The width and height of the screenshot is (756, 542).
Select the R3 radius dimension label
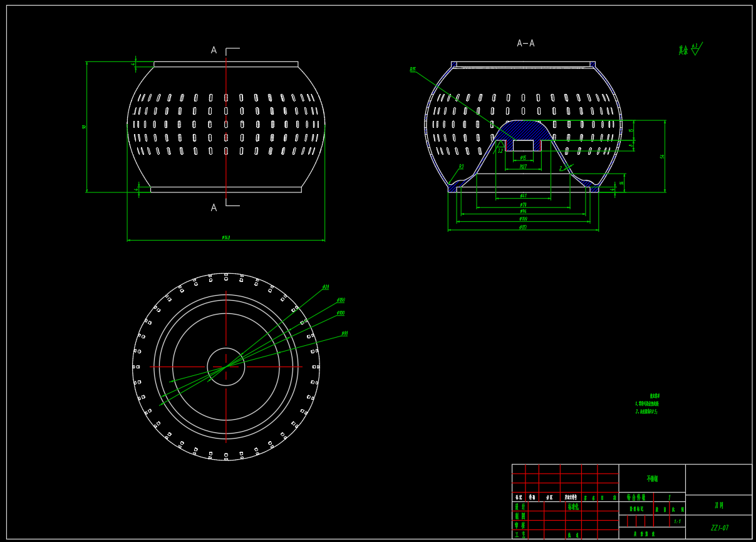[461, 167]
